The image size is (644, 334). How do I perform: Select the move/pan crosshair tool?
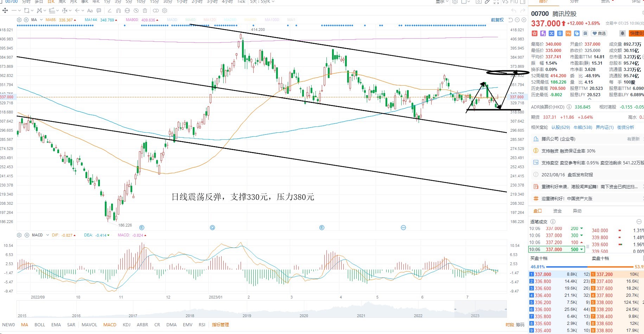pos(5,11)
